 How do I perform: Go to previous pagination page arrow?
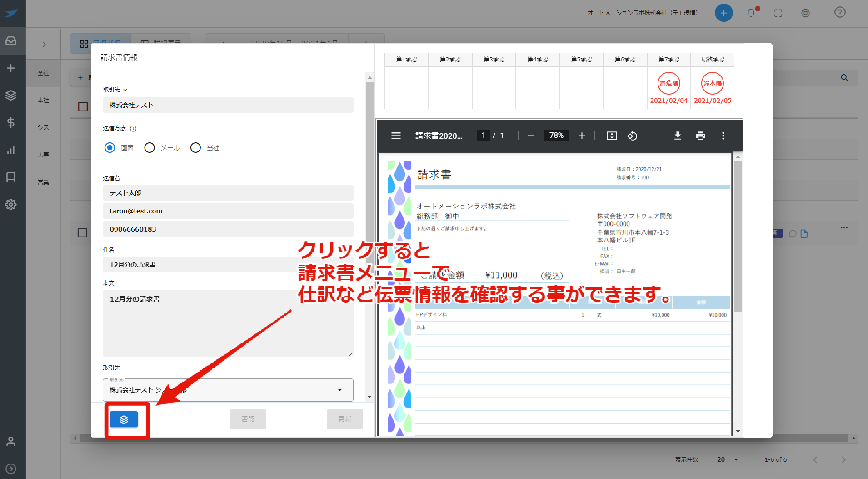coord(815,459)
